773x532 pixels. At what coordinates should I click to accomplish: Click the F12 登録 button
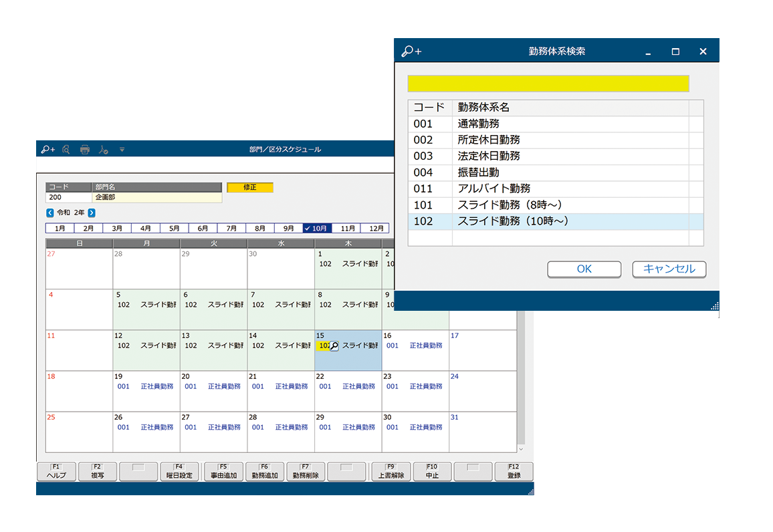[x=514, y=471]
